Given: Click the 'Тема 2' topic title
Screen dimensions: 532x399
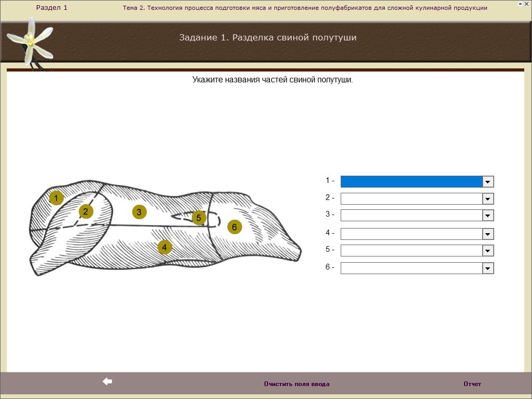Looking at the screenshot, I should click(305, 8).
